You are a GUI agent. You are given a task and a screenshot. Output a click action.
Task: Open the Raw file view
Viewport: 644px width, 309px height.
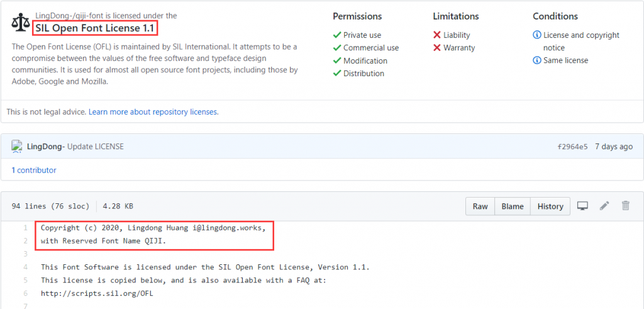pos(480,206)
